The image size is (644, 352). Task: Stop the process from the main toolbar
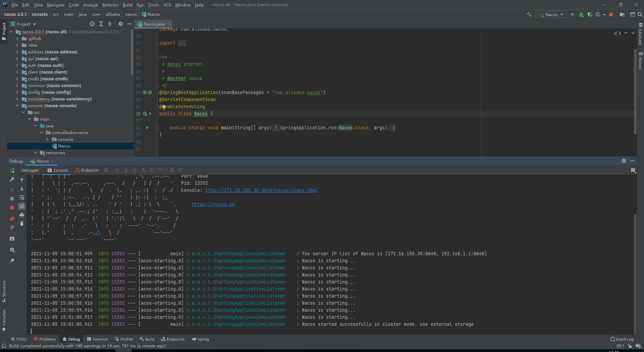(x=611, y=14)
